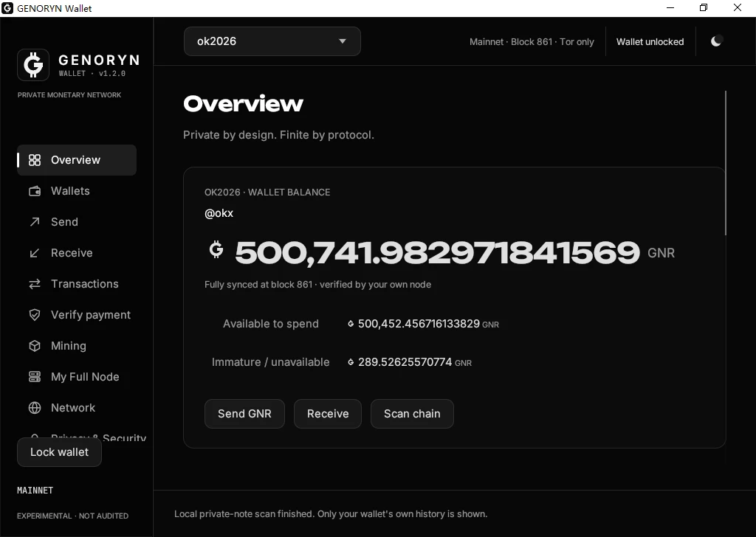The height and width of the screenshot is (537, 756).
Task: Click the GENORYN app icon in title bar
Action: point(7,8)
